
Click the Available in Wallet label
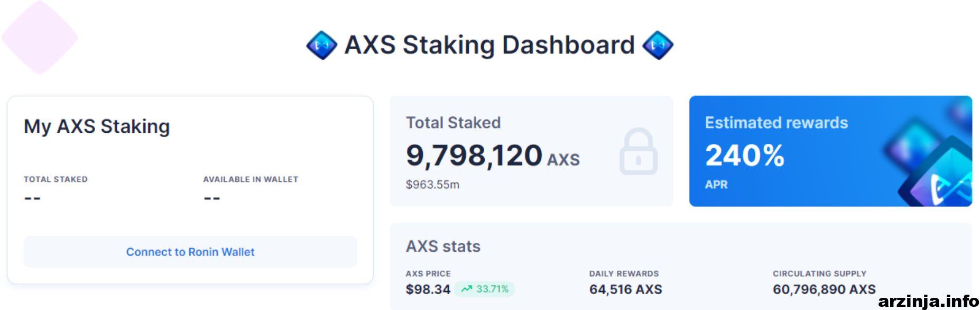pyautogui.click(x=251, y=179)
